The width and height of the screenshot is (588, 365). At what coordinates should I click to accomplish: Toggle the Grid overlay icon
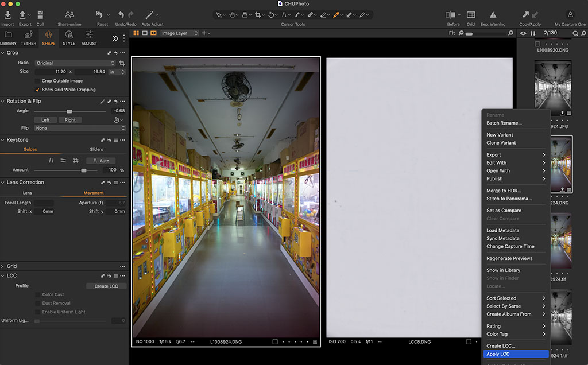click(x=470, y=15)
